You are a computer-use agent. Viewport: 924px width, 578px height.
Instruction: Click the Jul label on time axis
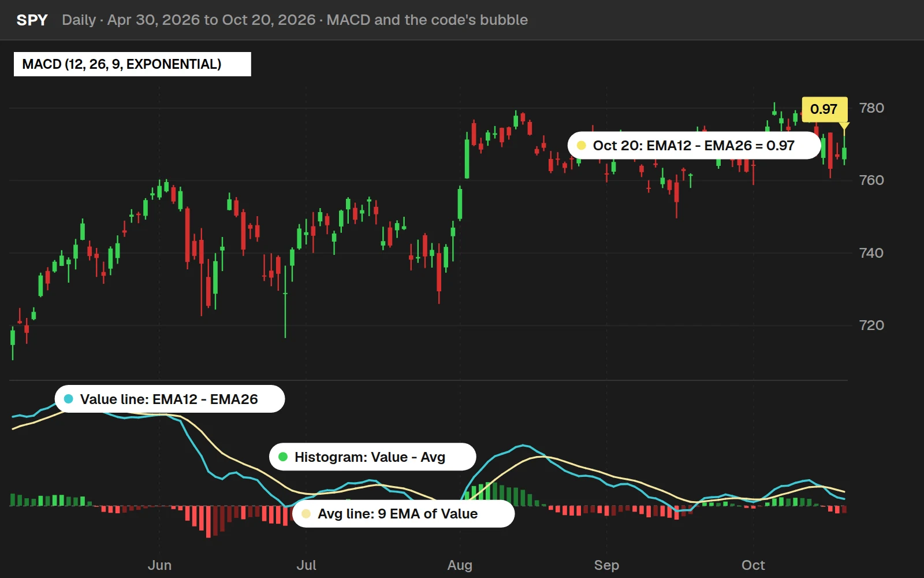coord(306,565)
